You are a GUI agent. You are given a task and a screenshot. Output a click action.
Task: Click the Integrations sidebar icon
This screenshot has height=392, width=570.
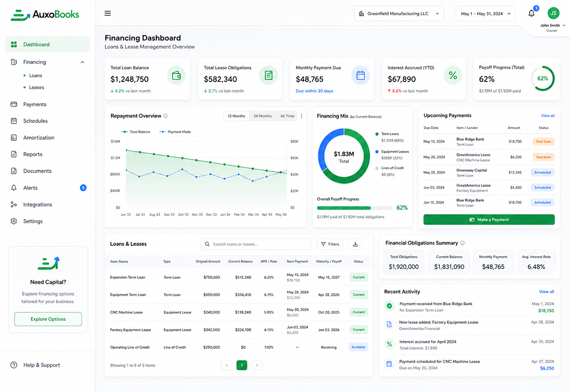pos(14,205)
